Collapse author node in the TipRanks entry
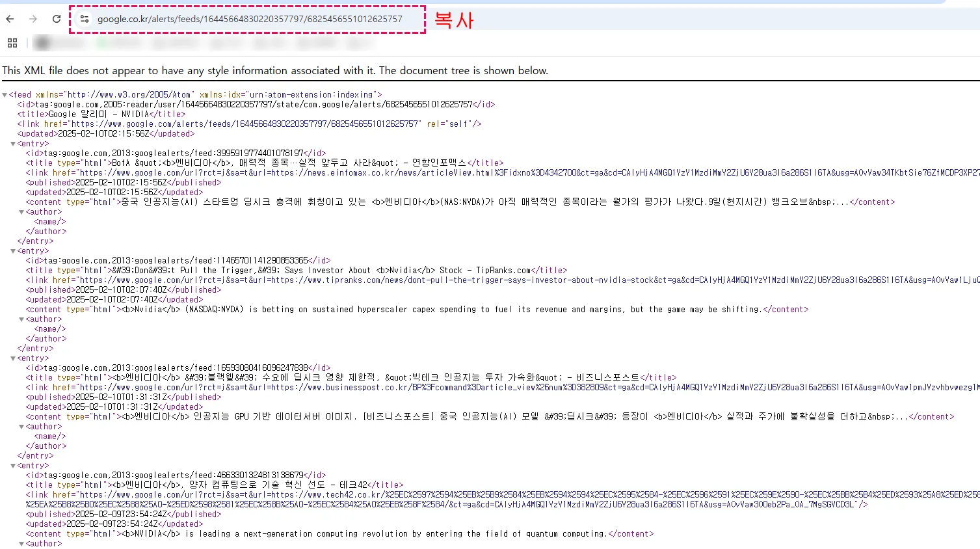This screenshot has height=549, width=980. point(21,319)
